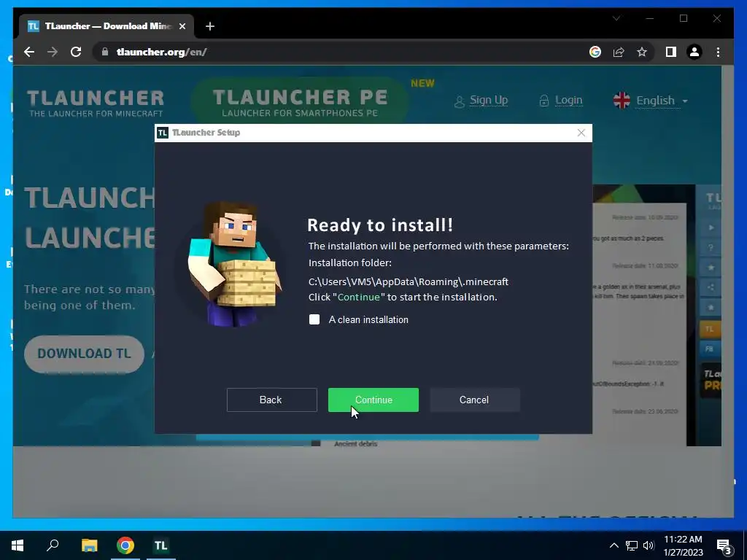Click the question mark sidebar icon
747x560 pixels.
click(711, 248)
